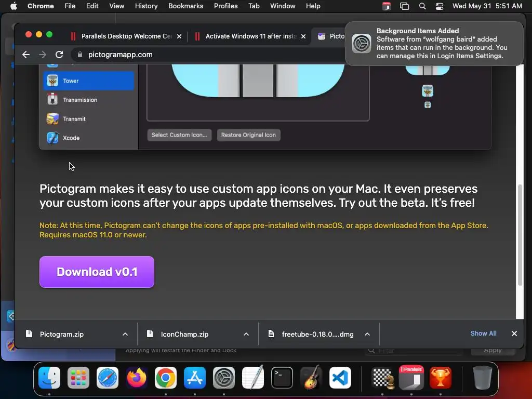
Task: Open the Trash in the Dock
Action: coord(483,378)
